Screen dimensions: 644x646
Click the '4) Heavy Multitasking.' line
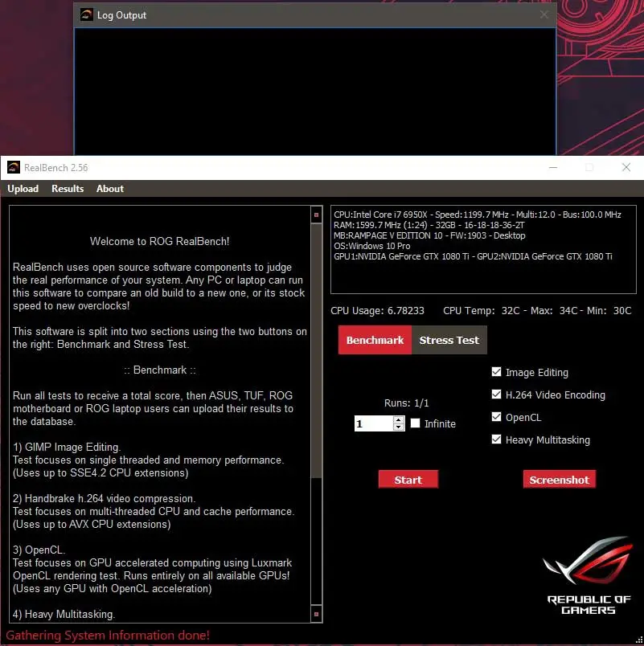click(64, 614)
